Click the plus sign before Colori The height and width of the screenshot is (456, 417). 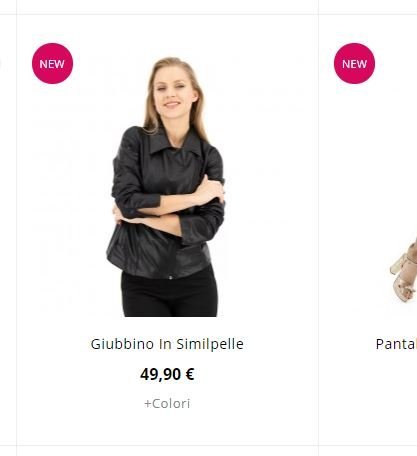click(148, 404)
